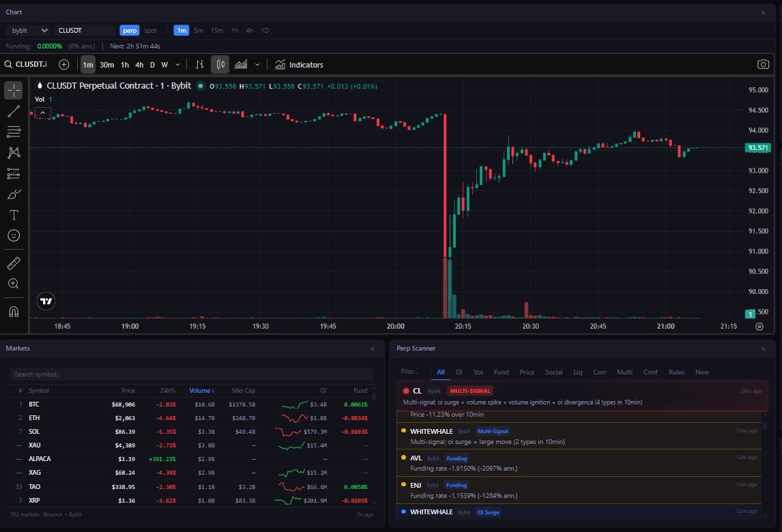Select the brush drawing tool

pyautogui.click(x=14, y=194)
